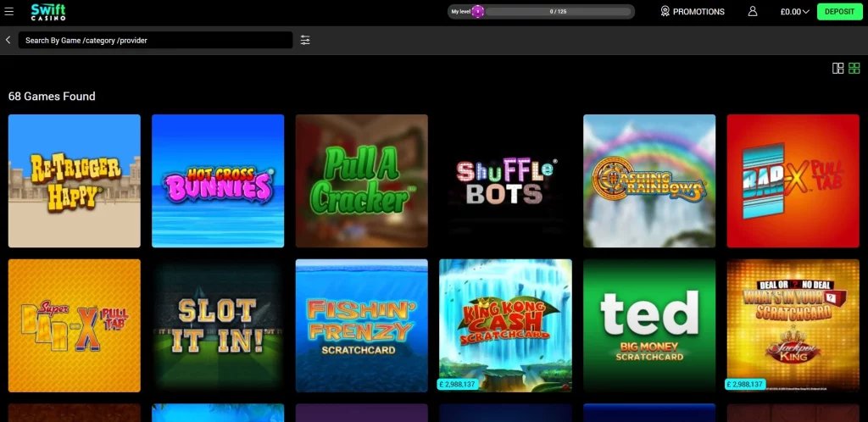Open Super Bar-X Pull Tab game
Image resolution: width=868 pixels, height=422 pixels.
[75, 325]
